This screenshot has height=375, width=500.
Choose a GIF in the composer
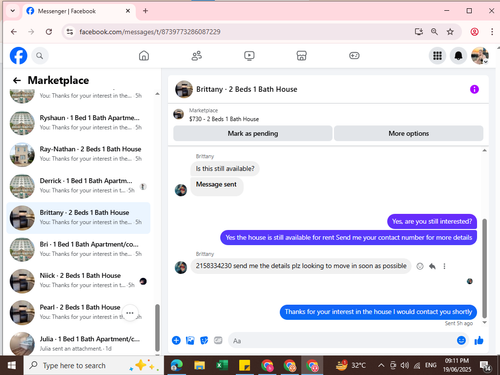(218, 340)
